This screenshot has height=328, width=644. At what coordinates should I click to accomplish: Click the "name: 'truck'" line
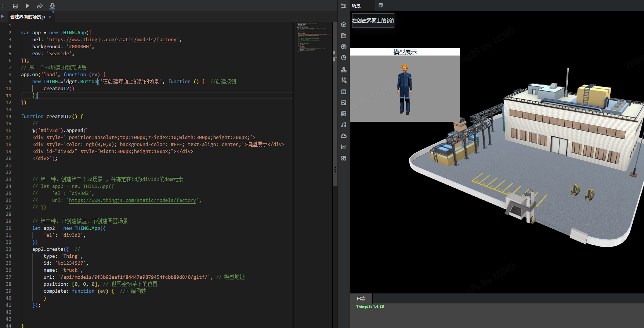tap(63, 270)
